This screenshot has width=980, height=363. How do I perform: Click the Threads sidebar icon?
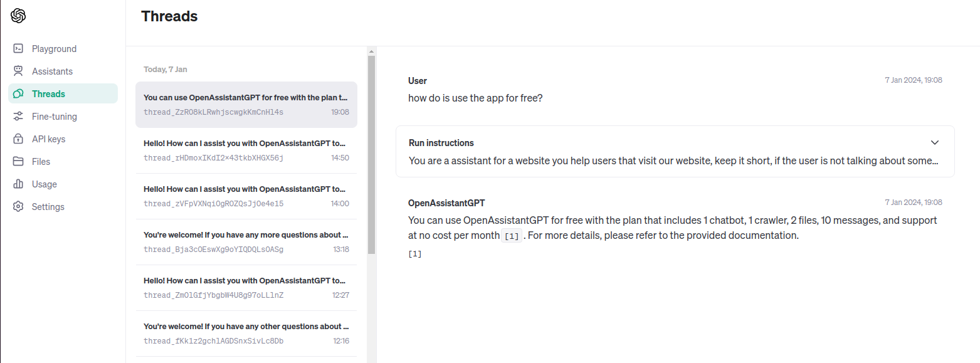point(19,94)
